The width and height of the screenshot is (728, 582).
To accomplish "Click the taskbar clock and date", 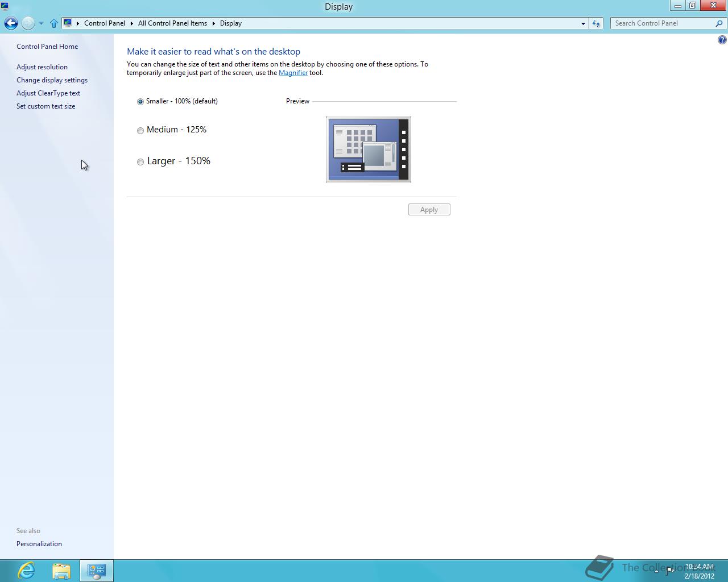I will click(x=699, y=571).
